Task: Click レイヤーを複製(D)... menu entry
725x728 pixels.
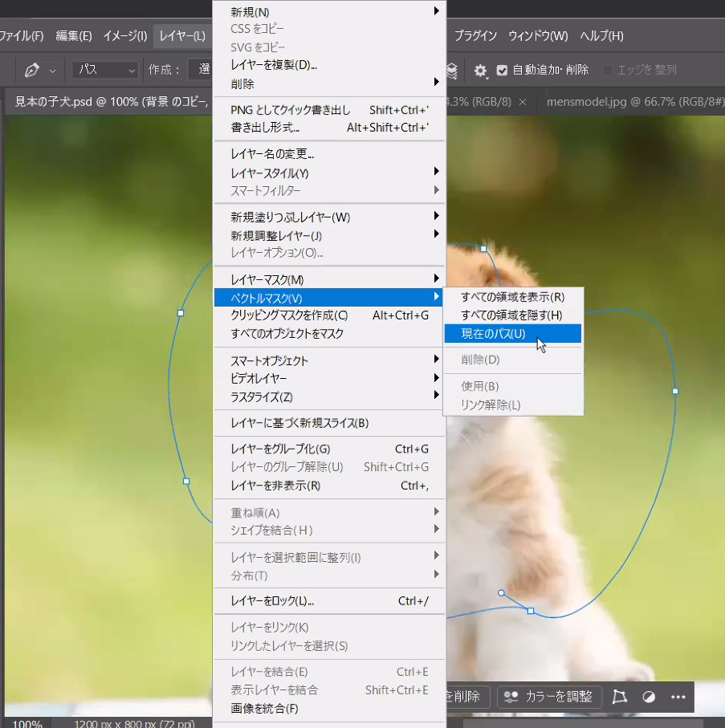Action: pos(273,65)
